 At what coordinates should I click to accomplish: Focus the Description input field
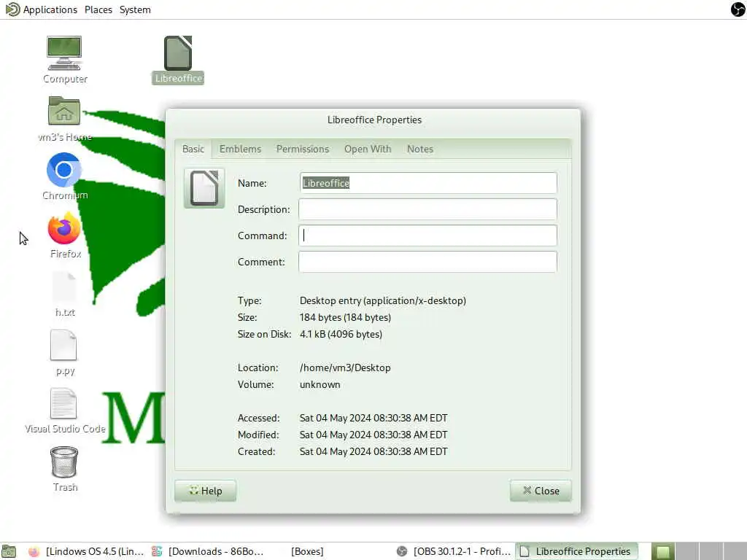click(x=427, y=209)
